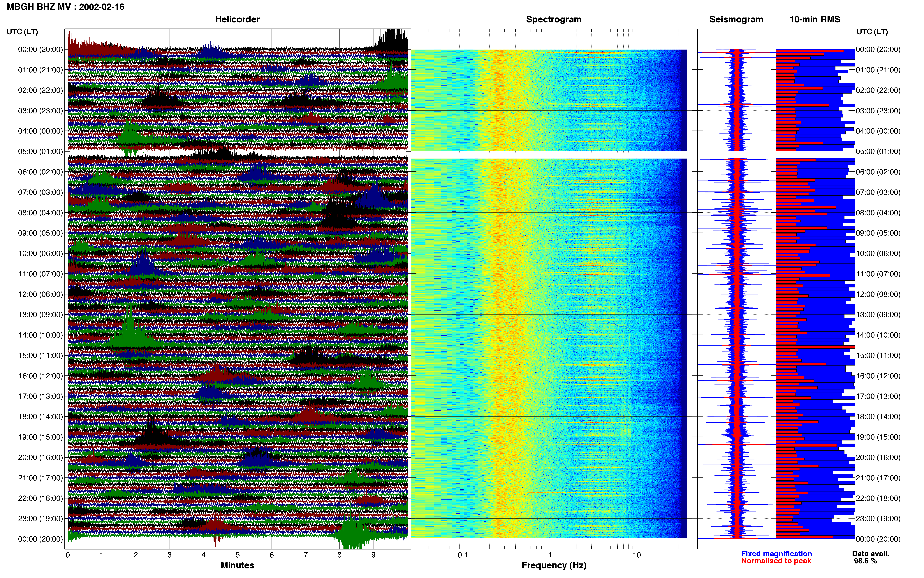Click the left '19:00 (15:00)' time label
Viewport: 924px width, 578px height.
pos(41,437)
